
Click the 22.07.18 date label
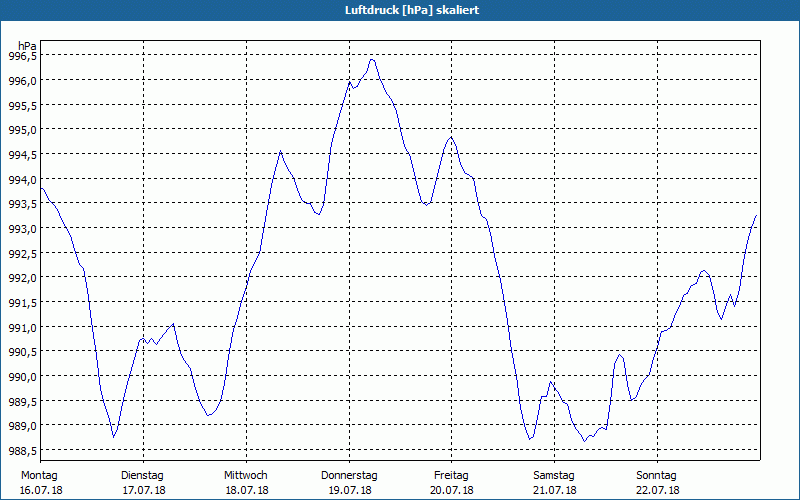pyautogui.click(x=658, y=490)
